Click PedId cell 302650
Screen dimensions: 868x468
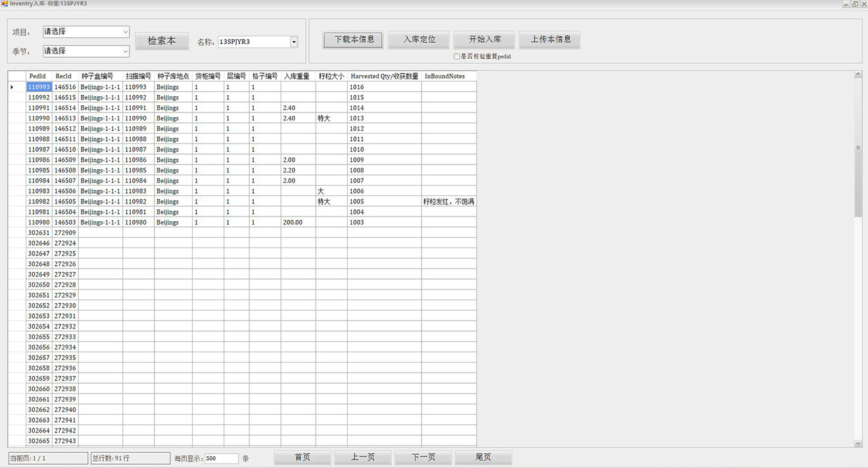click(x=39, y=285)
